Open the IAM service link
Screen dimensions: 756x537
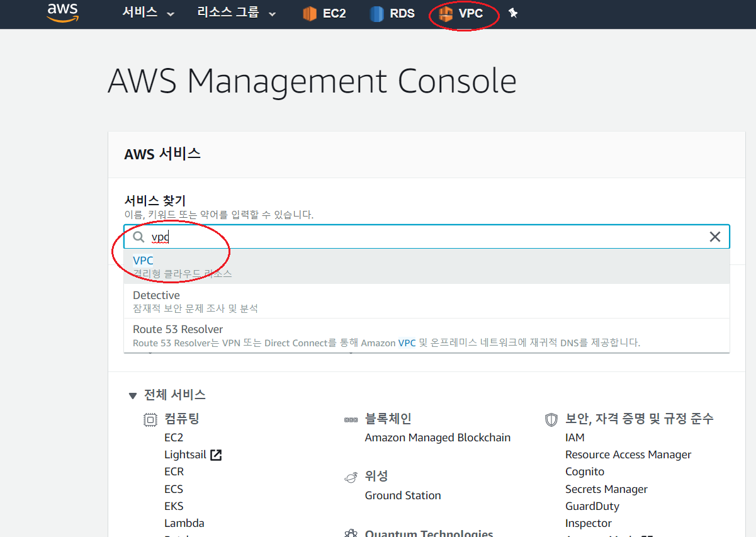(x=575, y=438)
